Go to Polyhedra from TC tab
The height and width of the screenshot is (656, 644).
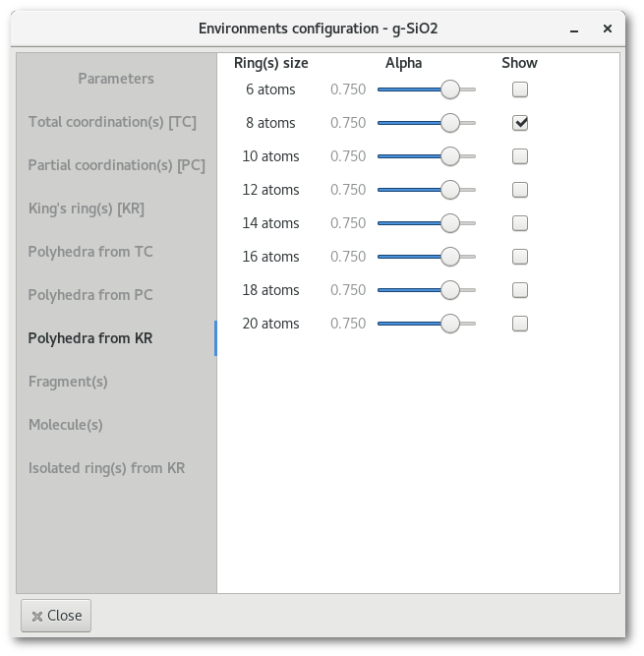(90, 252)
